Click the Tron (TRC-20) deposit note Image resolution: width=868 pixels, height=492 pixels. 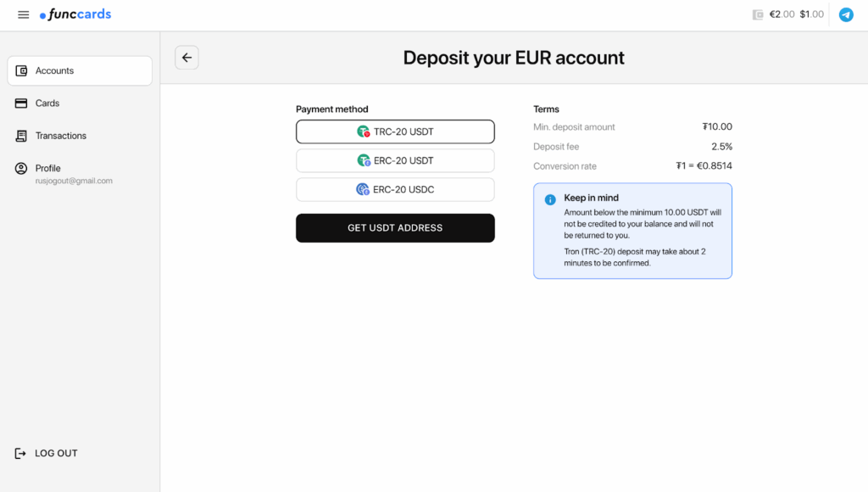(x=635, y=257)
